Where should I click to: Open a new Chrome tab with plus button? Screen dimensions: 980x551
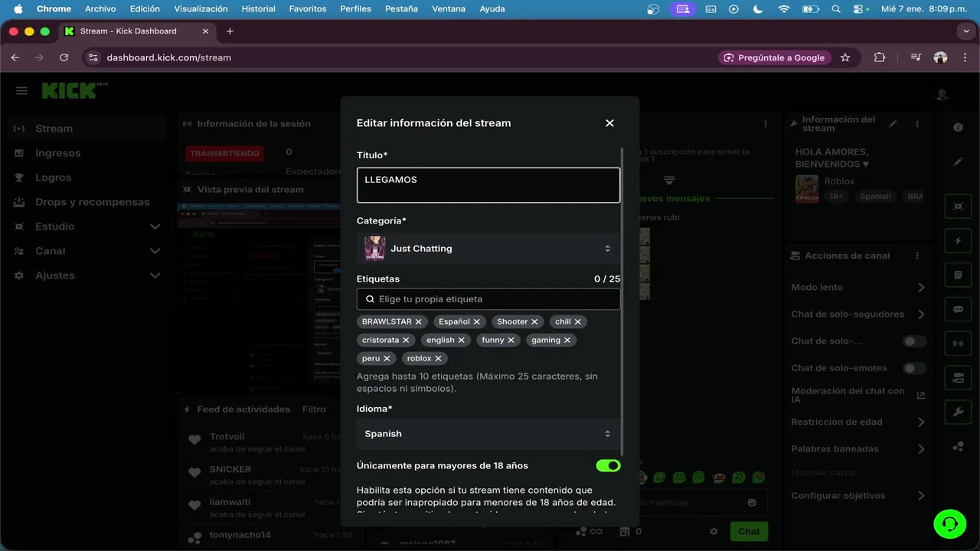(230, 31)
